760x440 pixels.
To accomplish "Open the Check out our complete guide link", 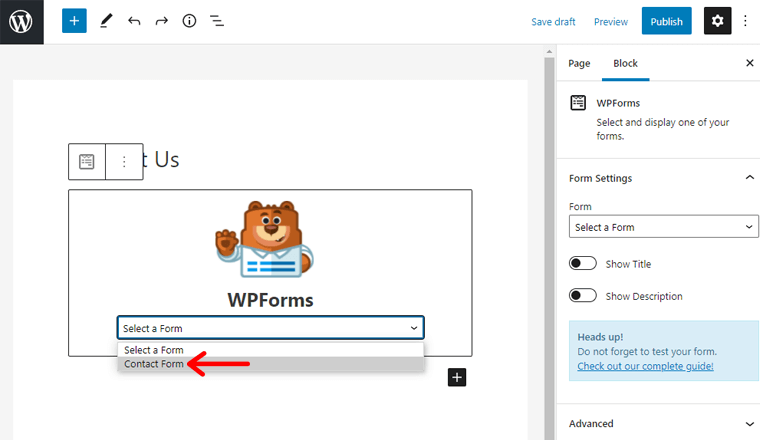I will (645, 366).
